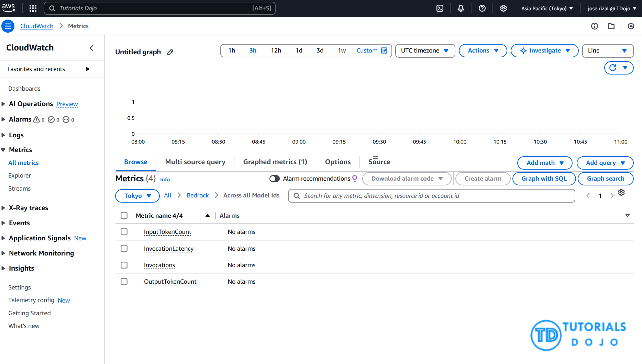Screen dimensions: 642x364
Task: Check the InvocationLatency metric
Action: (x=124, y=248)
